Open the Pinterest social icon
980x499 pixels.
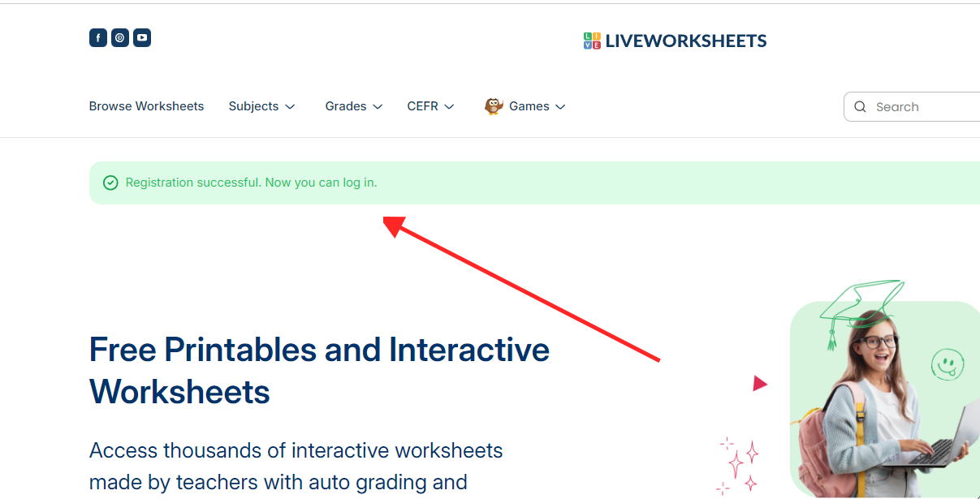119,38
